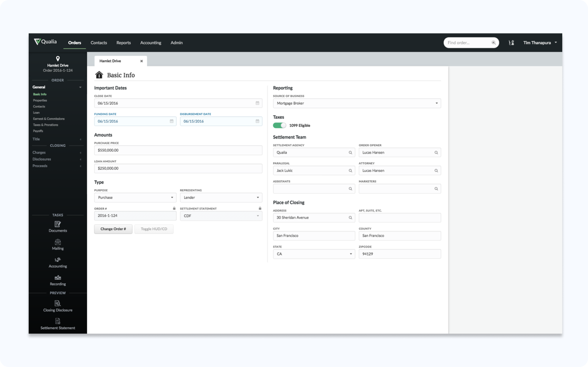Click inside the Find order search field

click(x=467, y=43)
